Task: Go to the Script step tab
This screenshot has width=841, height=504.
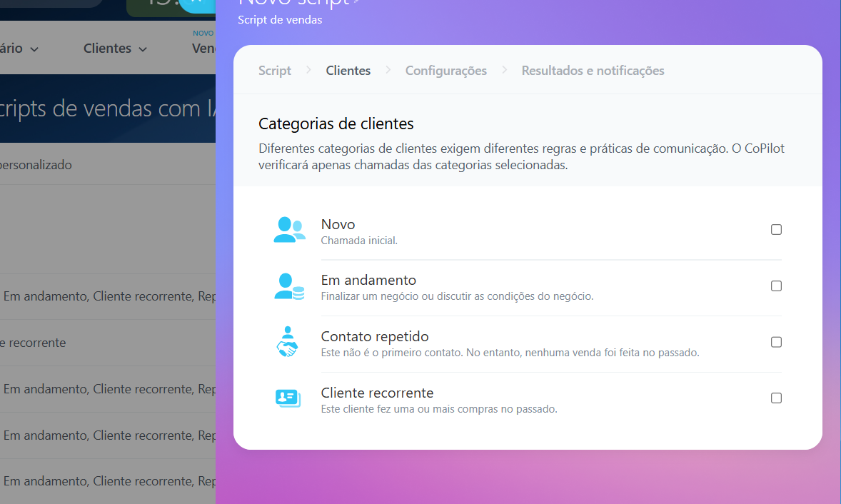Action: (275, 71)
